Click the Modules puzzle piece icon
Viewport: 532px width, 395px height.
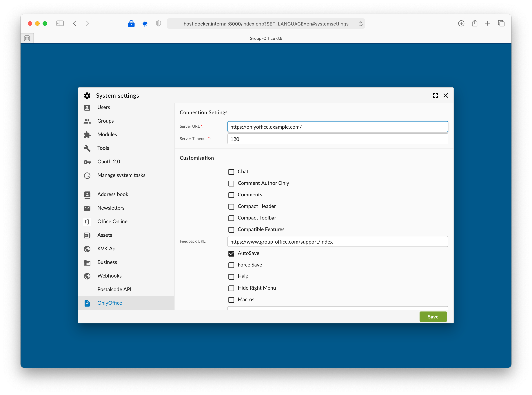click(x=87, y=135)
